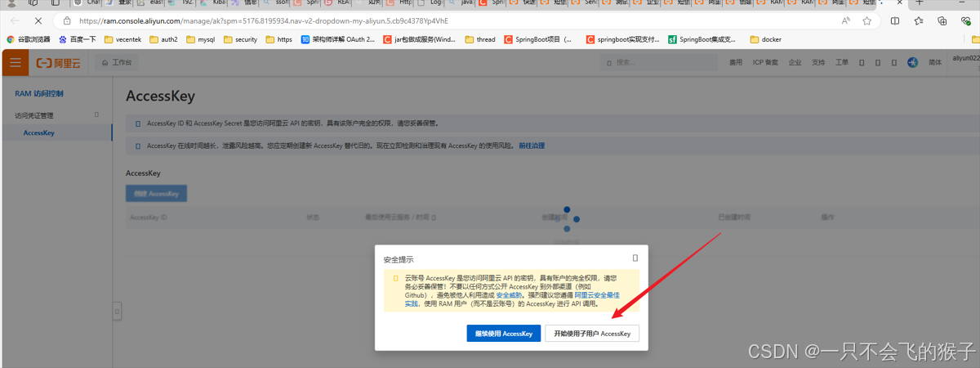Click the browser back arrow
The height and width of the screenshot is (368, 980).
(15, 20)
